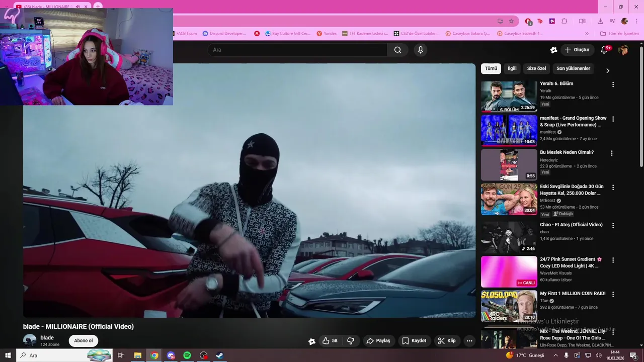Click taskbar volume speaker icon
Viewport: 644px width, 362px height.
[599, 355]
